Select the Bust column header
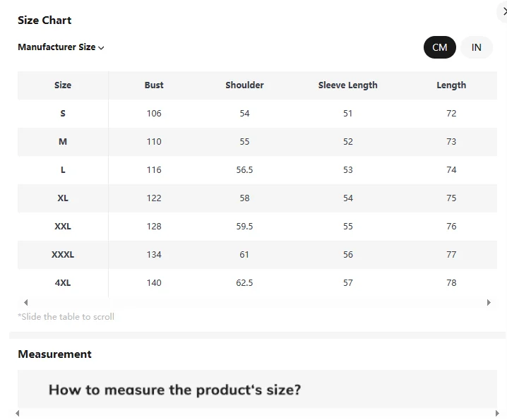The image size is (507, 420). tap(154, 85)
